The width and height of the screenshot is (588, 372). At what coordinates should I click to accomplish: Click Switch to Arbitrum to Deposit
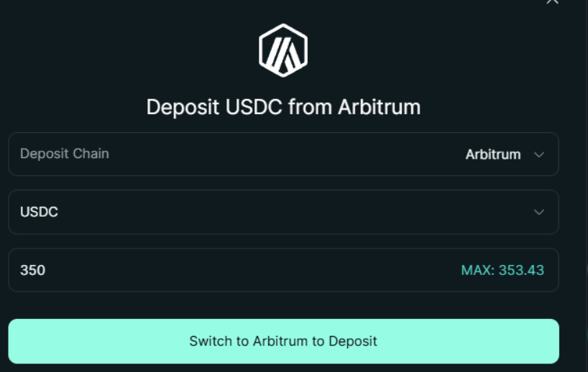pos(283,341)
